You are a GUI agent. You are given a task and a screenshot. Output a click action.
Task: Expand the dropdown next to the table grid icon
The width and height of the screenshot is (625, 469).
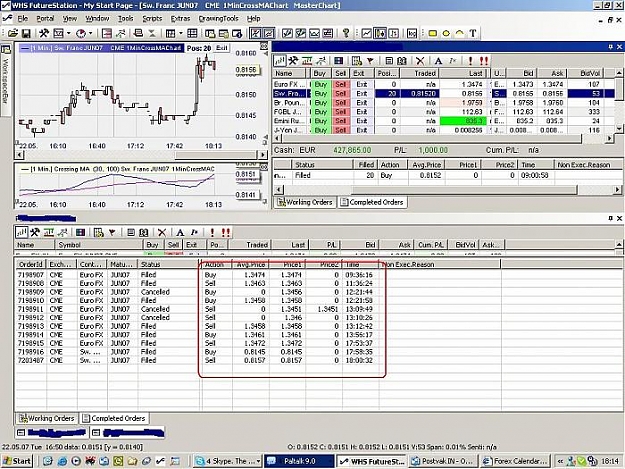[181, 33]
